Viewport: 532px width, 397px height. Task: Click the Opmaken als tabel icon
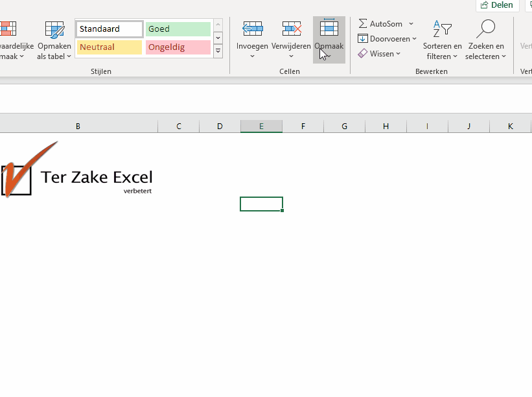coord(54,30)
